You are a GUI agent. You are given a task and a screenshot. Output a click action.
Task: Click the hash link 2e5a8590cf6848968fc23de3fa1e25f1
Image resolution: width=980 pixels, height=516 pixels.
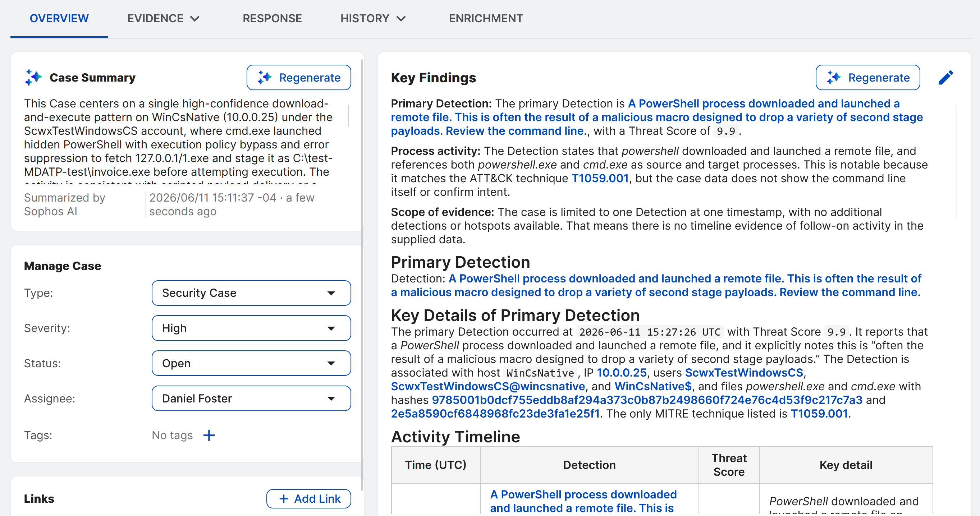(x=495, y=413)
